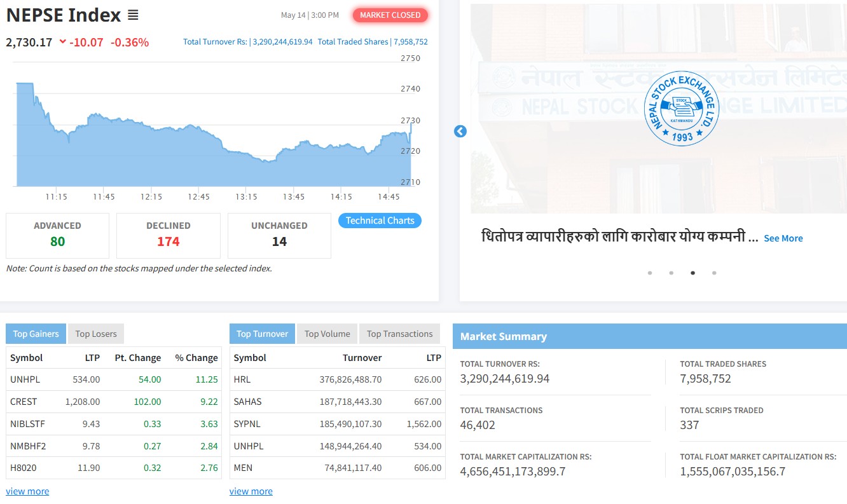Viewport: 847px width, 504px height.
Task: Click total market capitalization value 4,656,451,173,899.7
Action: (x=513, y=471)
